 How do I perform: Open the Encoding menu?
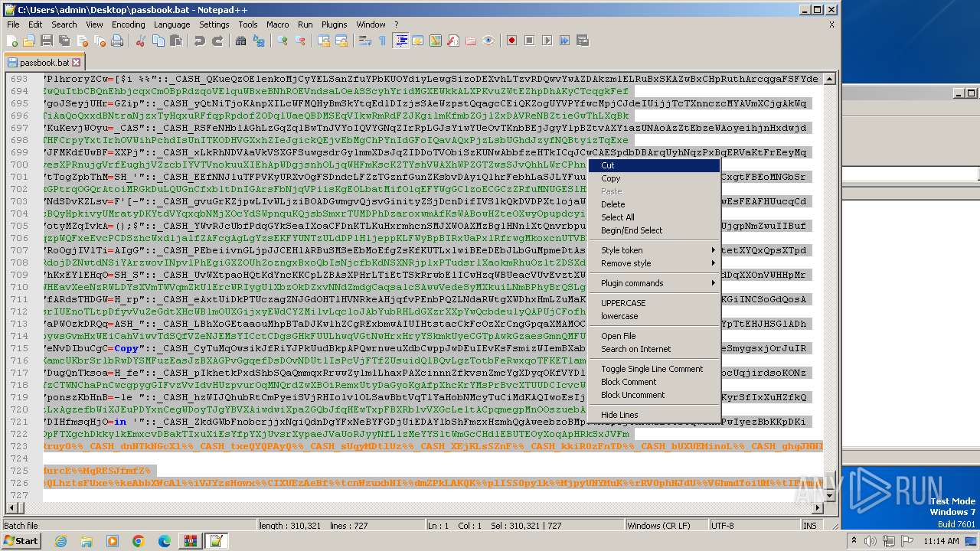[128, 24]
